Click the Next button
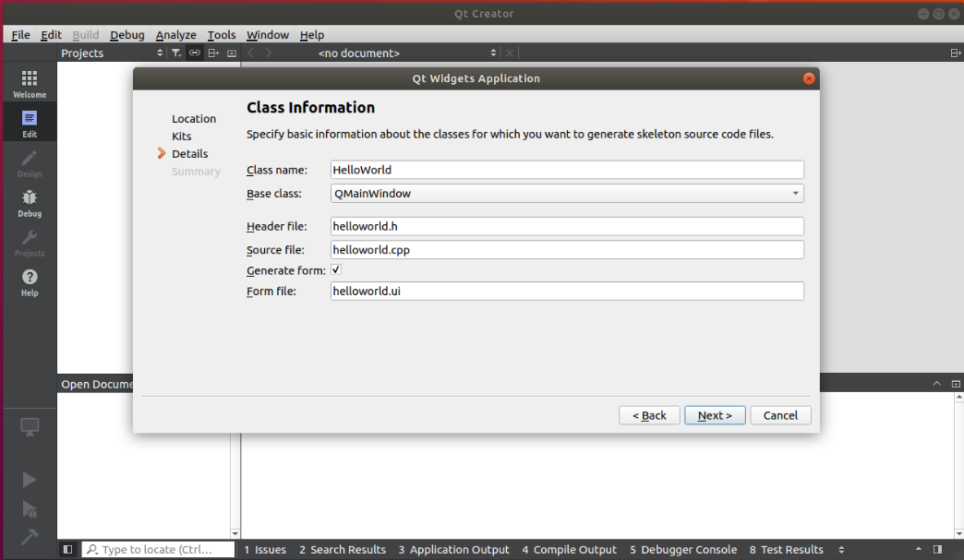Screen dimensions: 964x560 coord(715,415)
